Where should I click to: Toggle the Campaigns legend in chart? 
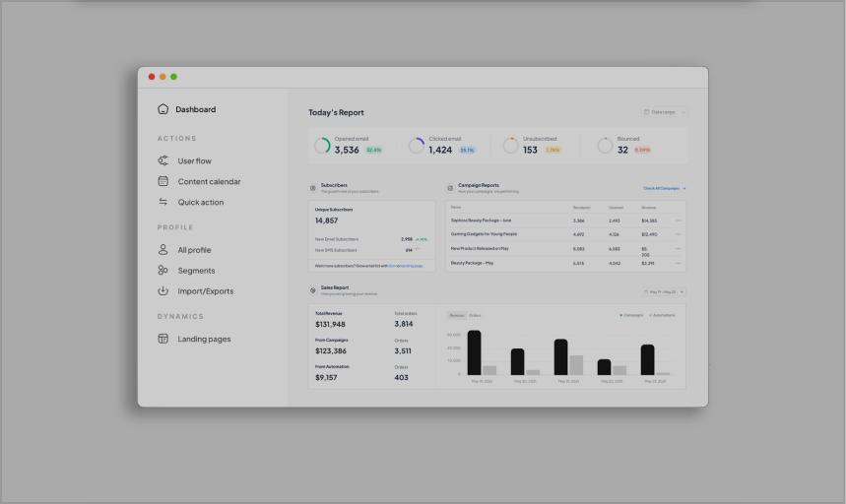click(630, 315)
